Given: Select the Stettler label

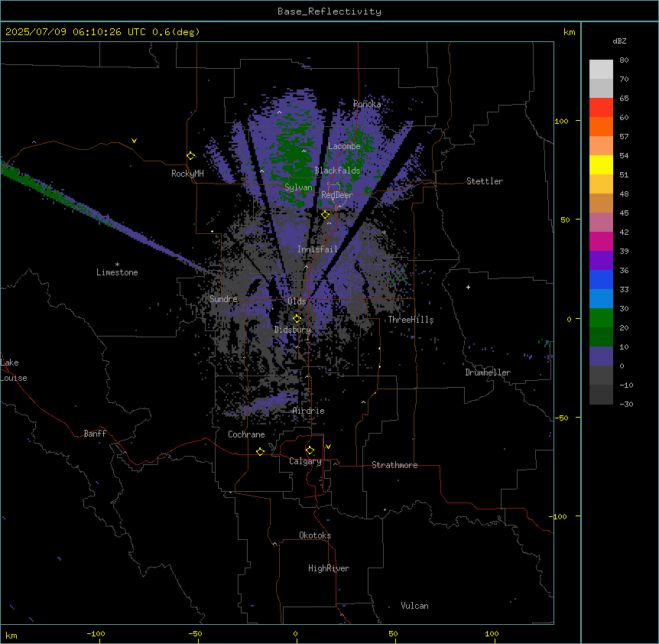Looking at the screenshot, I should (x=485, y=181).
